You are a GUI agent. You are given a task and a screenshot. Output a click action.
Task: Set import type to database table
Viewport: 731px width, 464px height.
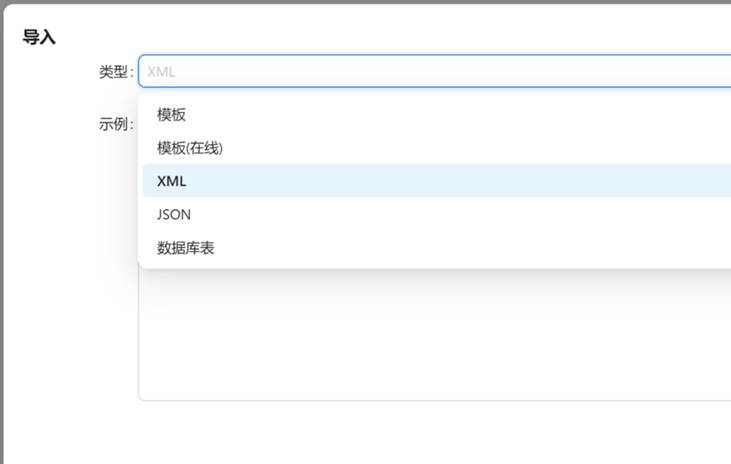(186, 247)
